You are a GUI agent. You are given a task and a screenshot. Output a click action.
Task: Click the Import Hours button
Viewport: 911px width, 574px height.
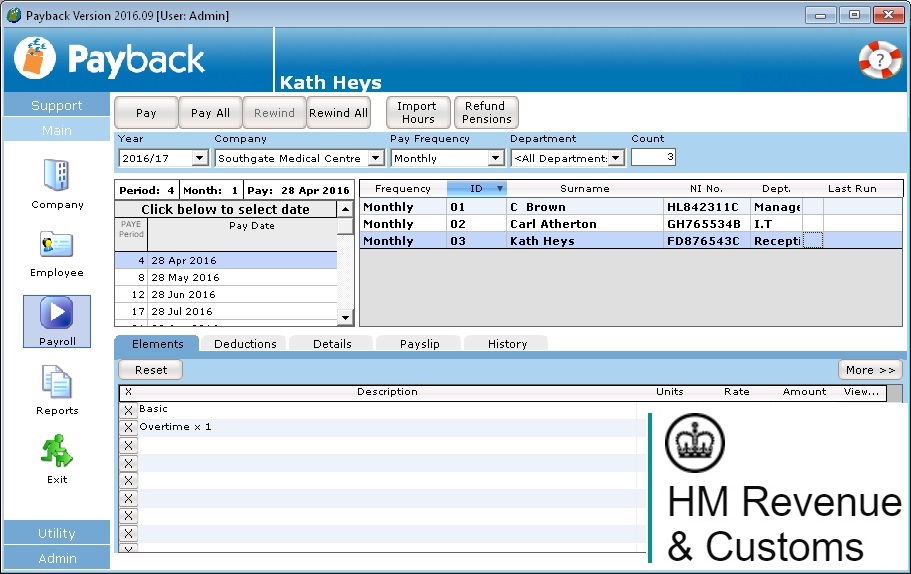click(417, 113)
